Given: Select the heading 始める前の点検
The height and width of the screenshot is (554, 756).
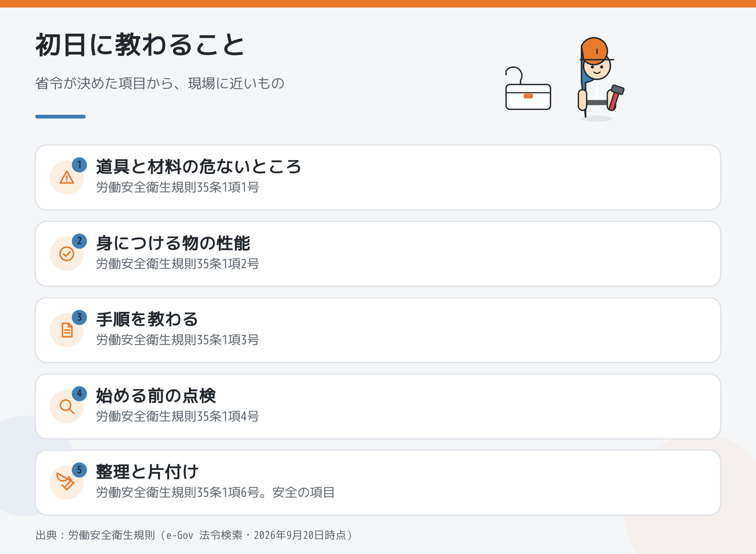Looking at the screenshot, I should coord(156,396).
